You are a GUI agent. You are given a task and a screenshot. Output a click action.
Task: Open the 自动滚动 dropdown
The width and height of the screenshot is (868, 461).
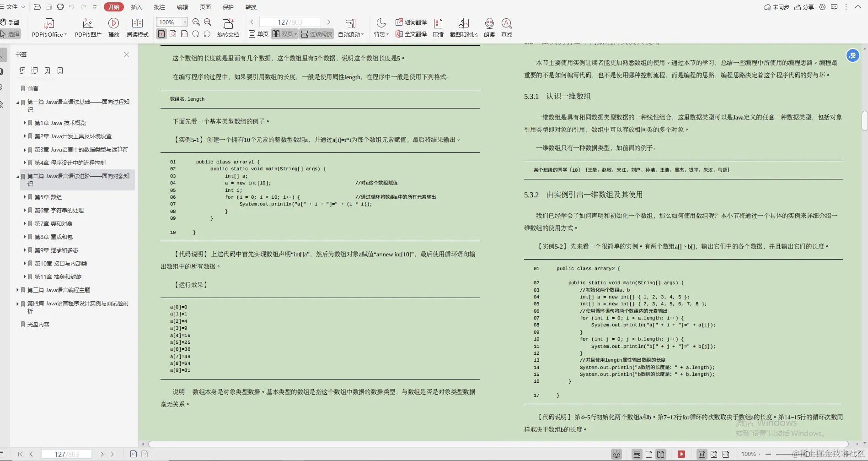(350, 33)
